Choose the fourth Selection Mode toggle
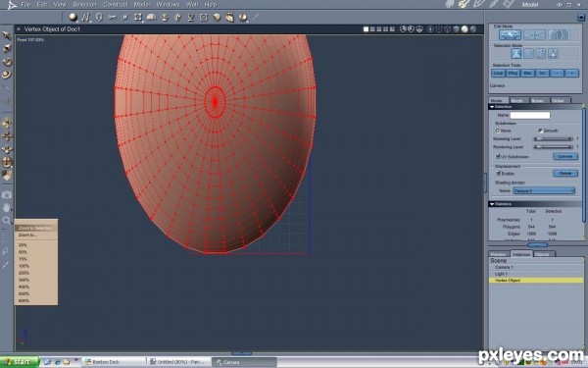 tap(553, 54)
